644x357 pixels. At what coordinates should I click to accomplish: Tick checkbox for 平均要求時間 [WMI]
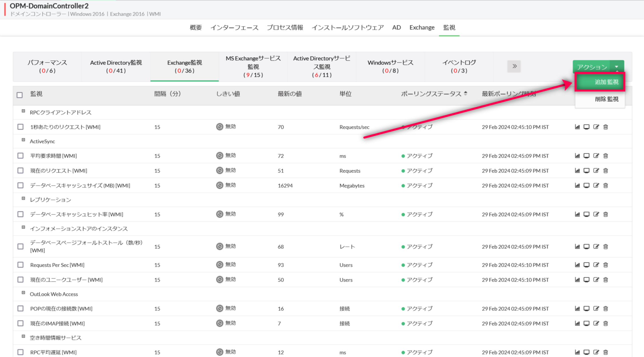click(20, 156)
